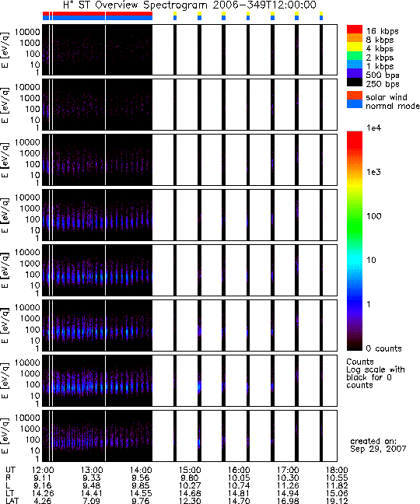Screen dimensions: 420x504
Task: Click the R value 10.55
Action: click(337, 478)
